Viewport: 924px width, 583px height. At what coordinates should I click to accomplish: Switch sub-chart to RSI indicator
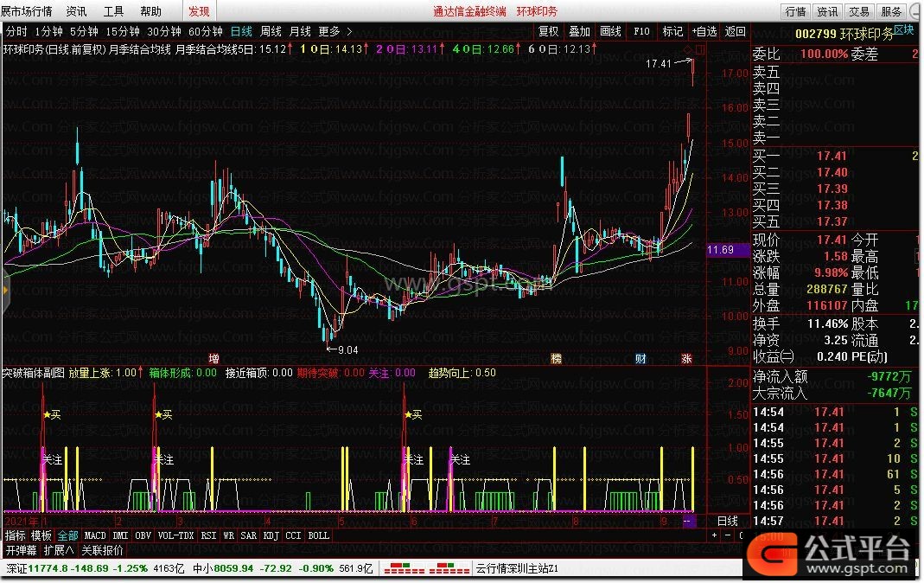[208, 535]
